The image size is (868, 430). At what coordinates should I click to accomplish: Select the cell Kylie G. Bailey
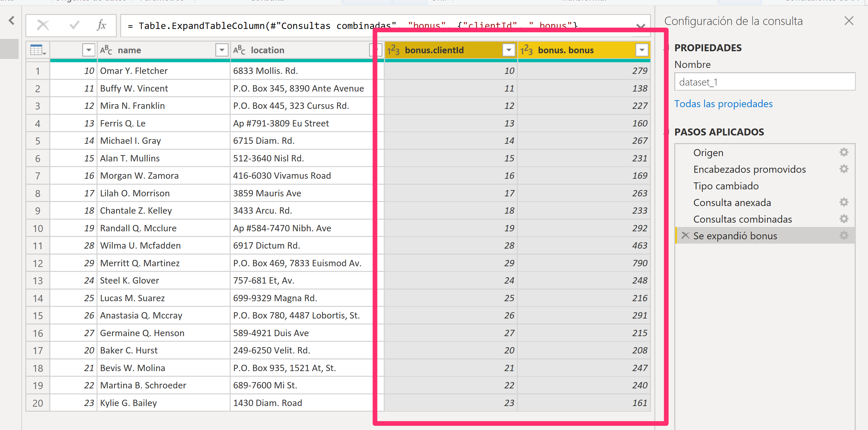tap(163, 403)
